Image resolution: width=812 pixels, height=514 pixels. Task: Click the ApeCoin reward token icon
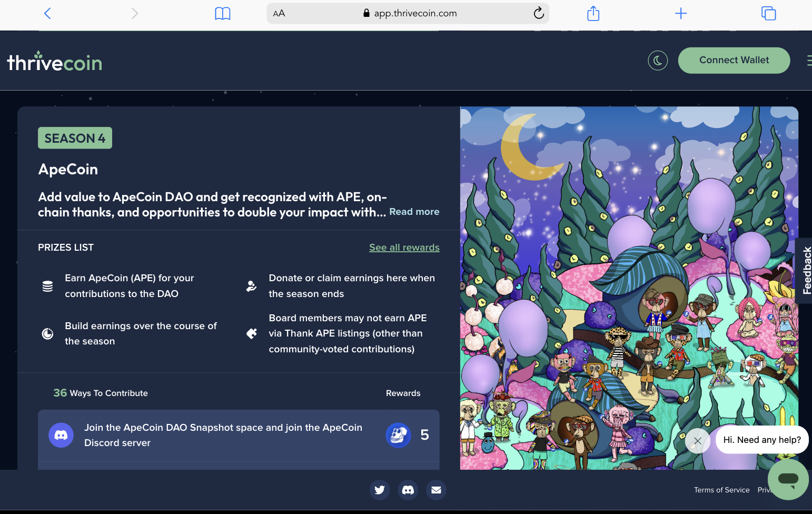(398, 435)
